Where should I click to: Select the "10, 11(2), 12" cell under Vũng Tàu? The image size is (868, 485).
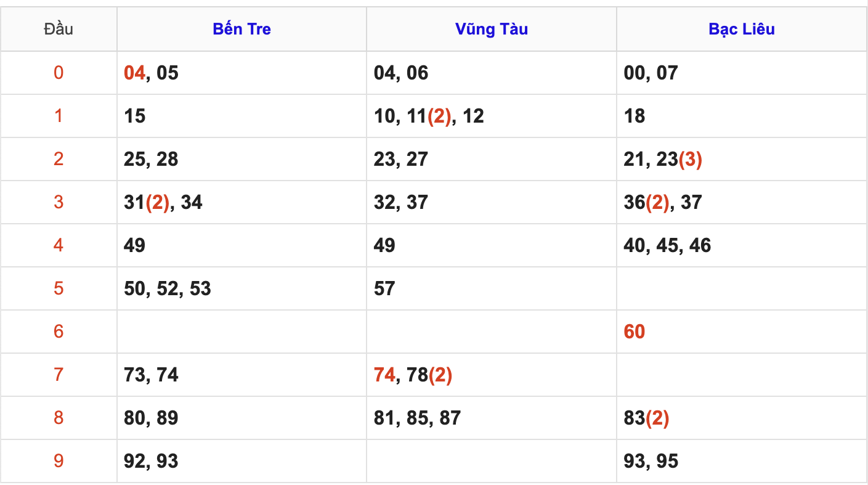point(429,116)
